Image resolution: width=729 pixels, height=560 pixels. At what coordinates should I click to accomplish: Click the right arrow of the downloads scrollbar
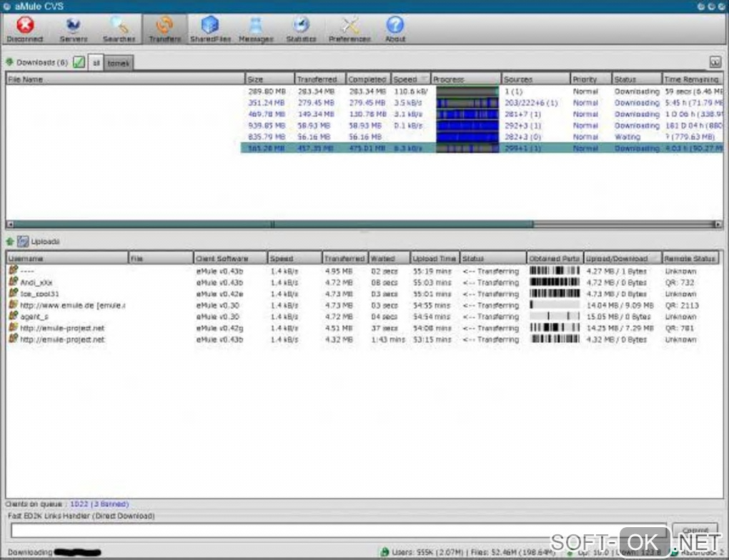718,224
